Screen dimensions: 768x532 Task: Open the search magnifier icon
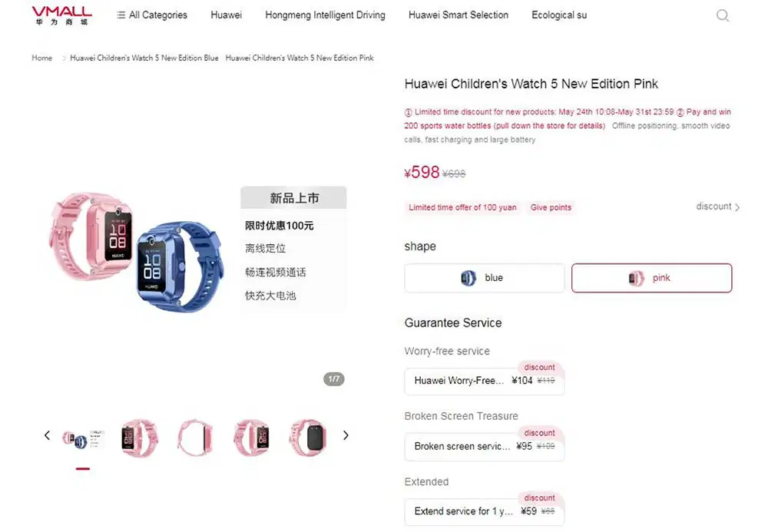723,15
